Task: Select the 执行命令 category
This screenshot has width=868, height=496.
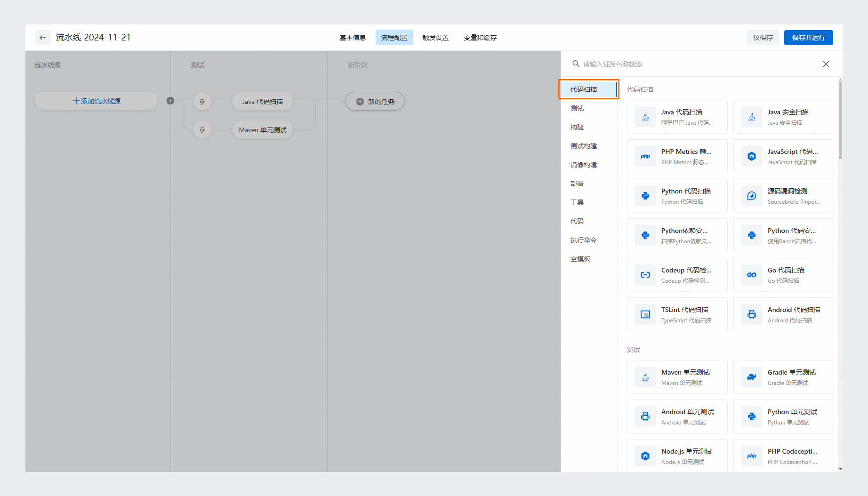Action: click(588, 240)
